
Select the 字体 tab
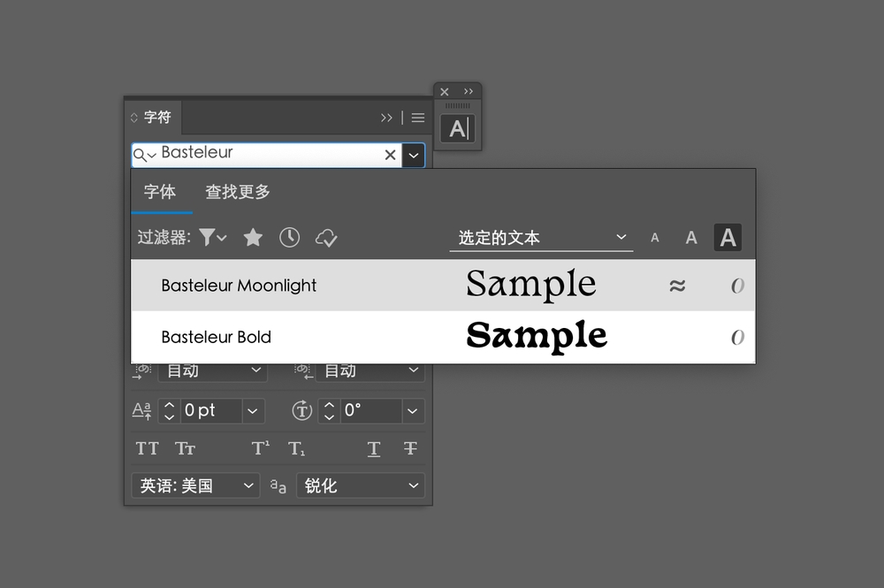[x=160, y=192]
